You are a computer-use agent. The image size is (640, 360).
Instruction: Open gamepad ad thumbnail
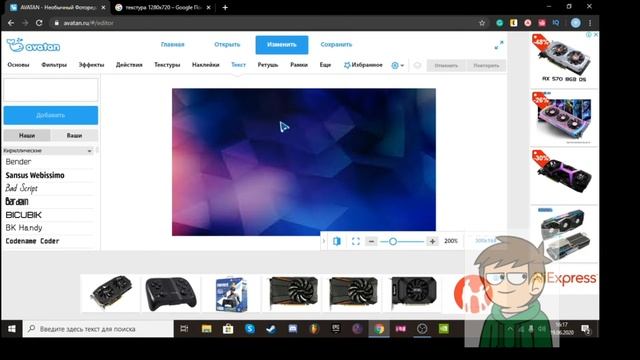click(x=171, y=294)
